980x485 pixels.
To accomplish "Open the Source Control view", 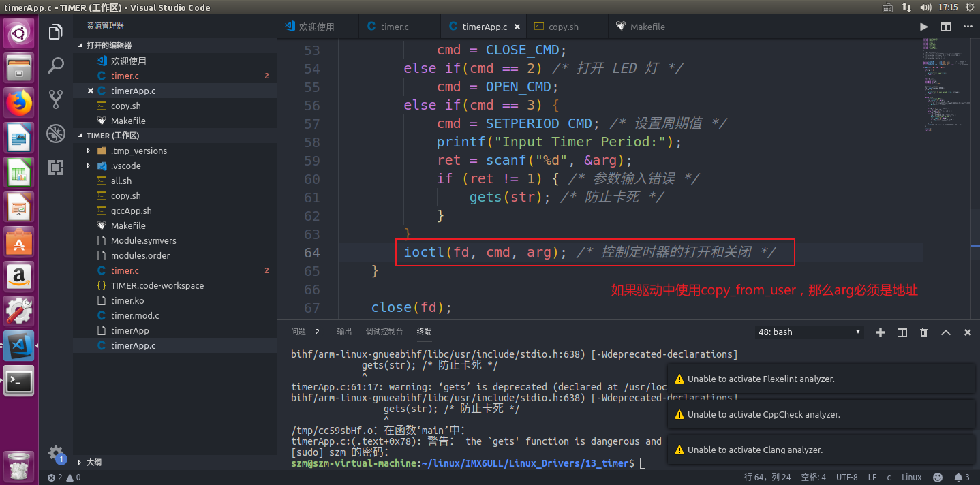I will pyautogui.click(x=56, y=99).
